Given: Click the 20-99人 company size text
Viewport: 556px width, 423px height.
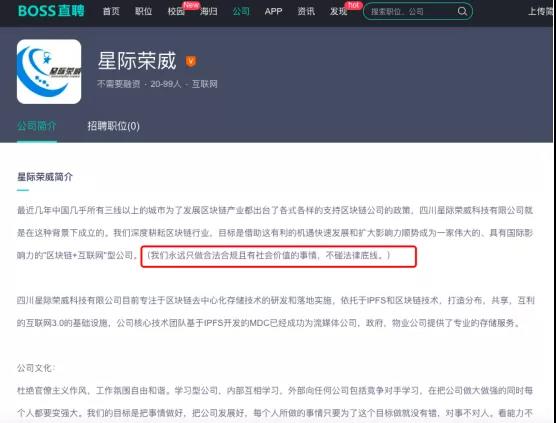Looking at the screenshot, I should (166, 84).
